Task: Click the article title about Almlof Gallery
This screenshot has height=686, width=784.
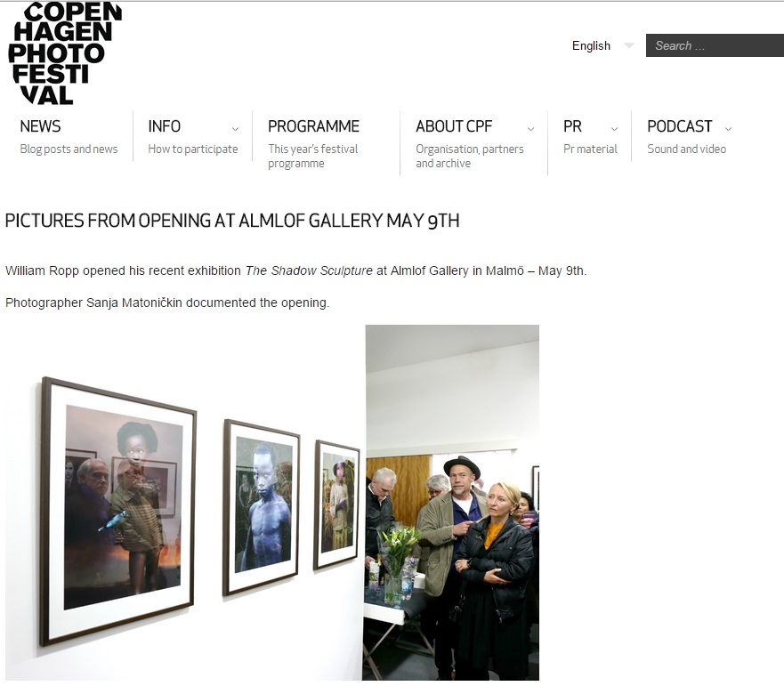Action: [232, 221]
